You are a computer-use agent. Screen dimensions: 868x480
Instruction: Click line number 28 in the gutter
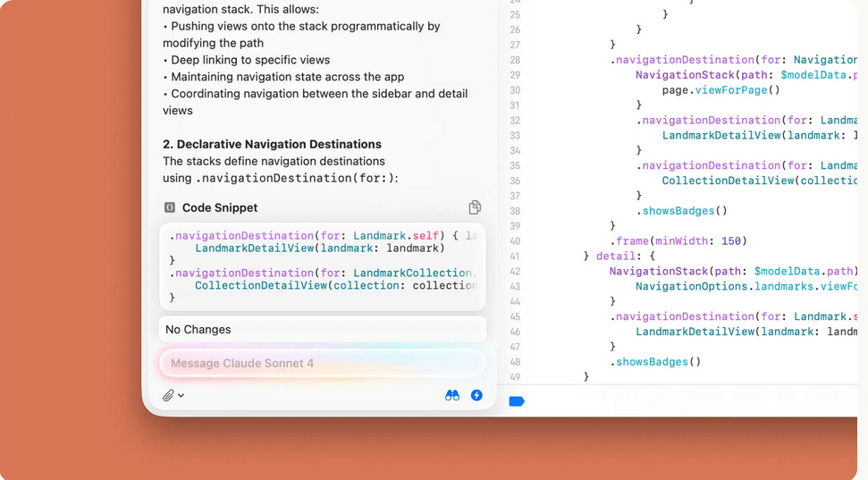tap(514, 60)
